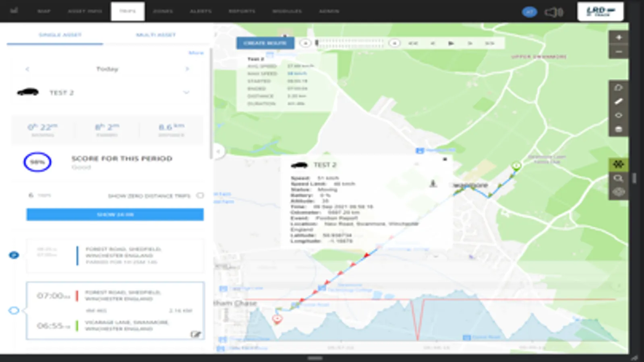Click the More link in side panel

(196, 53)
